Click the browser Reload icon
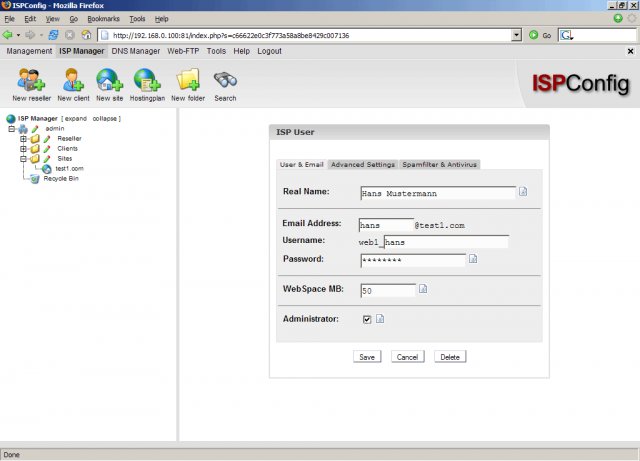 tap(53, 35)
